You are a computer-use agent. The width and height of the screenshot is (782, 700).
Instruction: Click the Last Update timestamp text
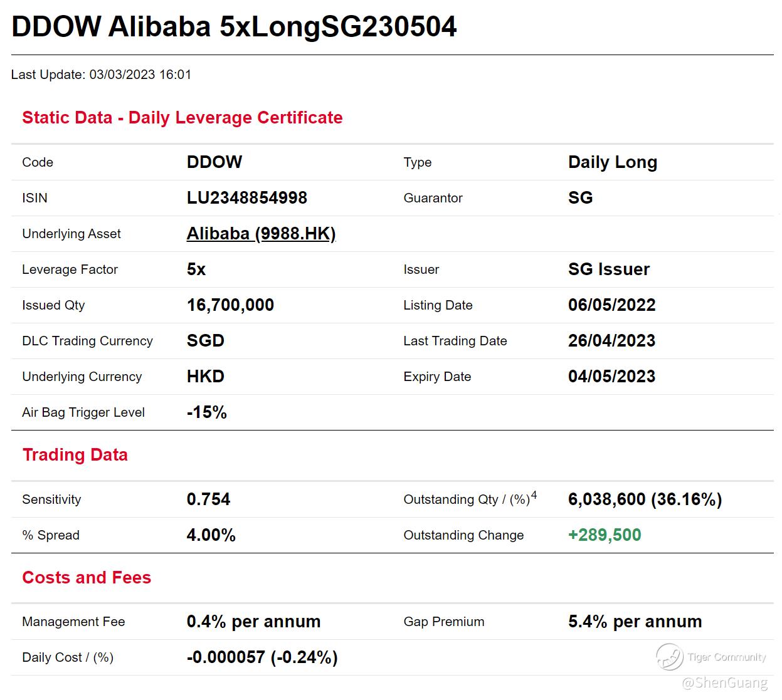[x=101, y=75]
